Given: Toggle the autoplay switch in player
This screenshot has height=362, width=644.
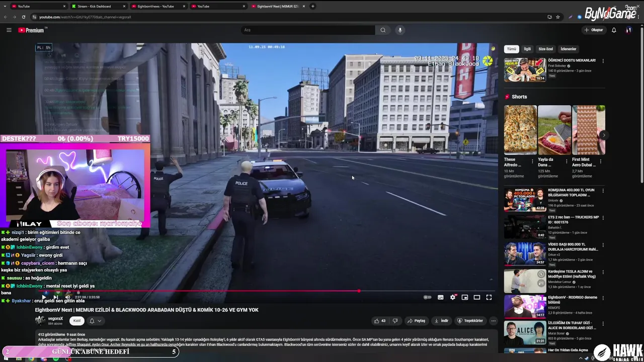Looking at the screenshot, I should (x=427, y=297).
